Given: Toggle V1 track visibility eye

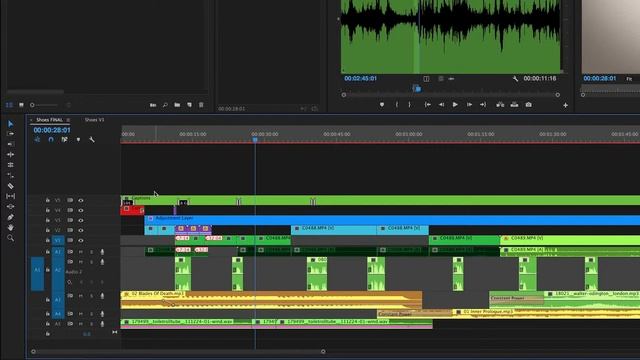Looking at the screenshot, I should [81, 240].
